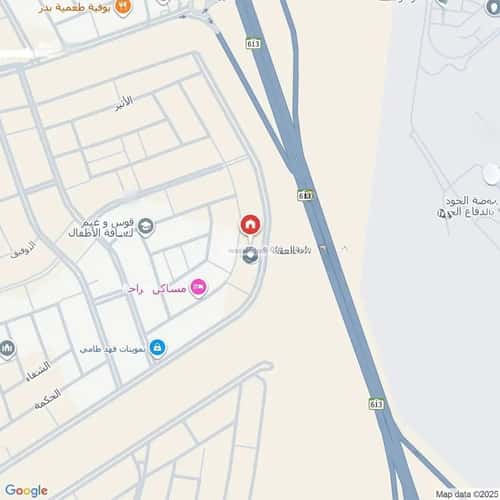The width and height of the screenshot is (500, 500).
Task: Select the gray marker below the home pin
Action: coord(250,255)
